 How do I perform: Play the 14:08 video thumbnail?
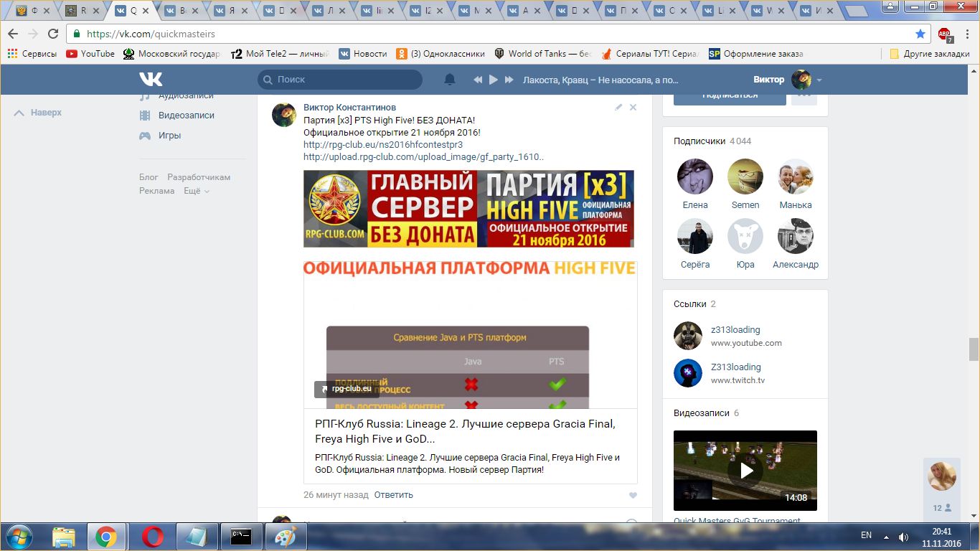745,471
